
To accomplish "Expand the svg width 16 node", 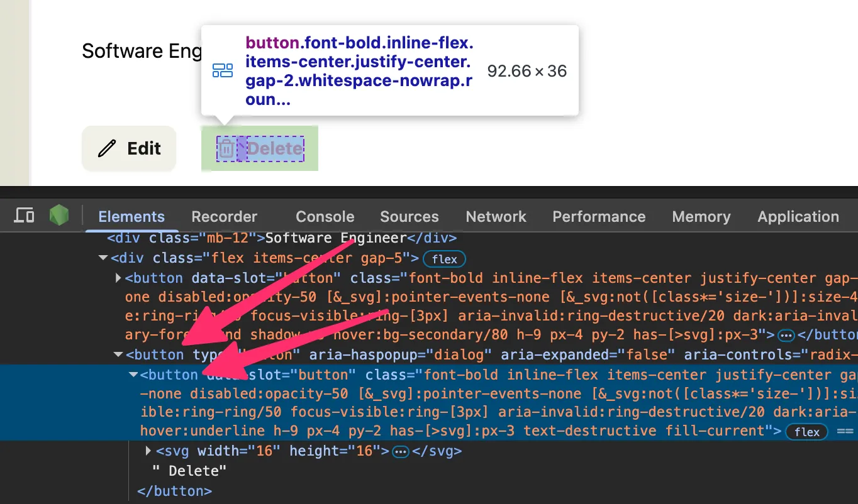I will [x=148, y=451].
